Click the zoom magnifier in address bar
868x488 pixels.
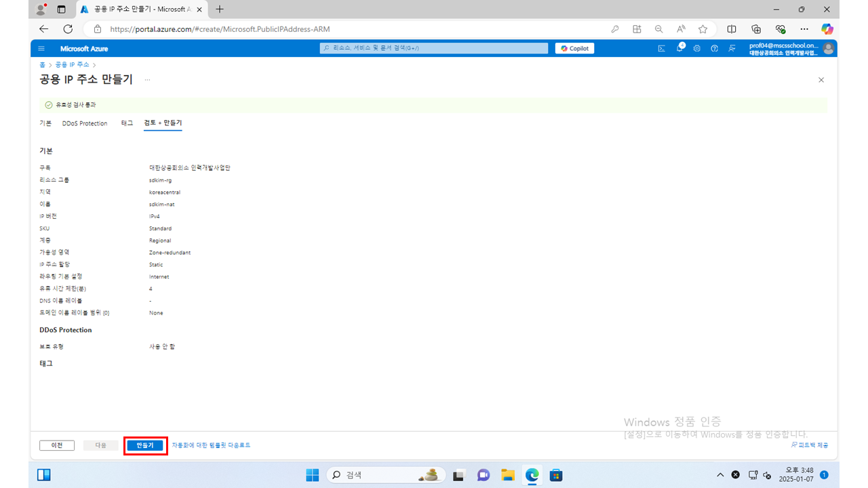tap(658, 29)
